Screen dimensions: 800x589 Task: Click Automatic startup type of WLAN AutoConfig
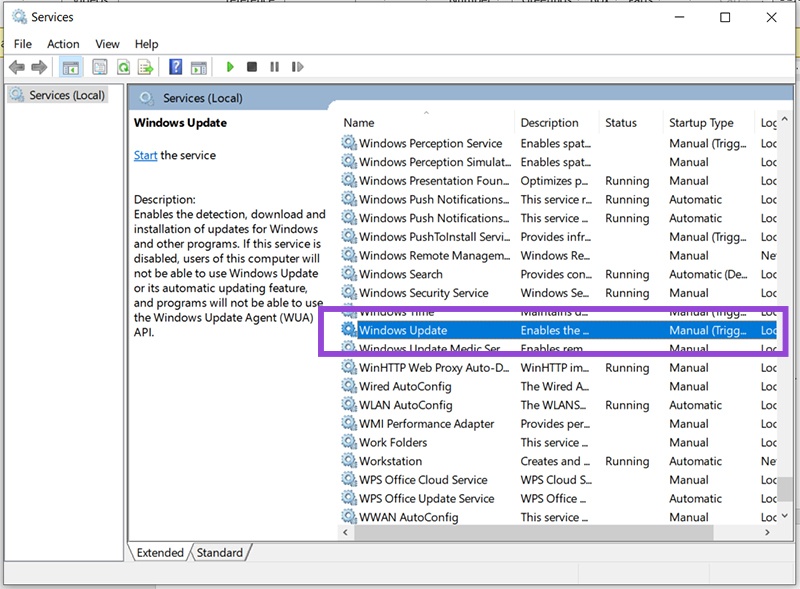695,405
